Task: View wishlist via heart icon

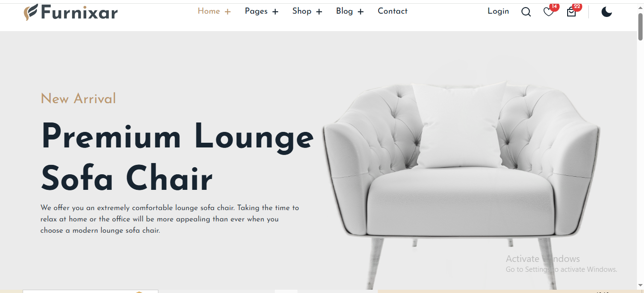Action: pos(548,12)
